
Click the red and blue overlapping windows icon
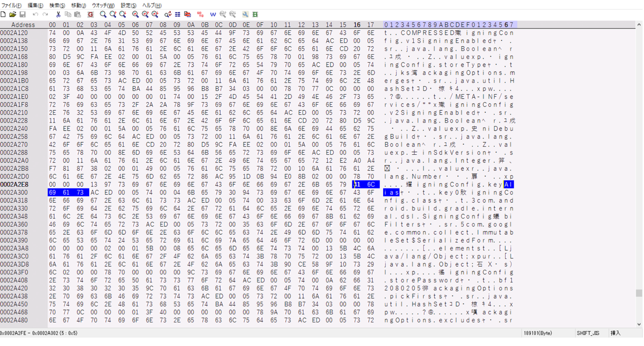point(187,15)
